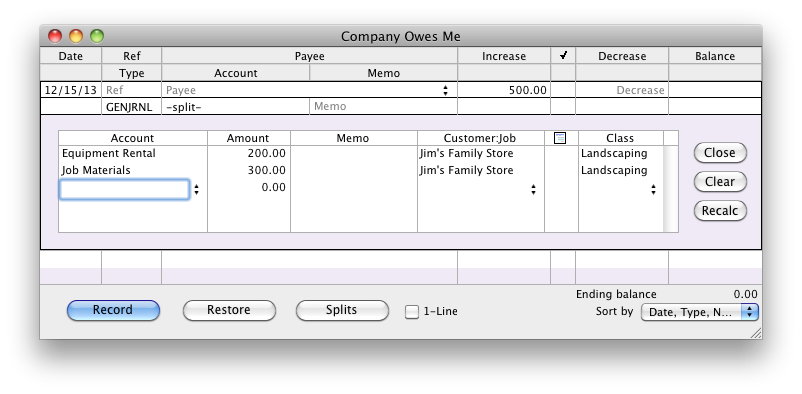This screenshot has width=802, height=394.
Task: Select the Job Materials split row
Action: pos(361,170)
